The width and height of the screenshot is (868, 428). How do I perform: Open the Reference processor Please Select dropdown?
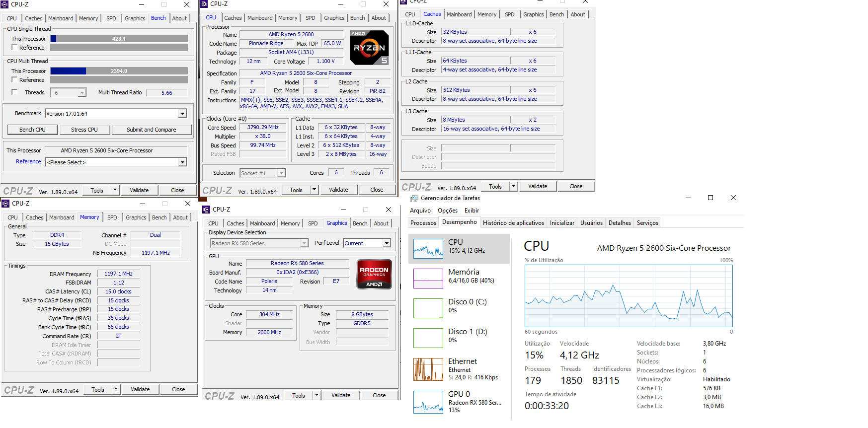182,162
